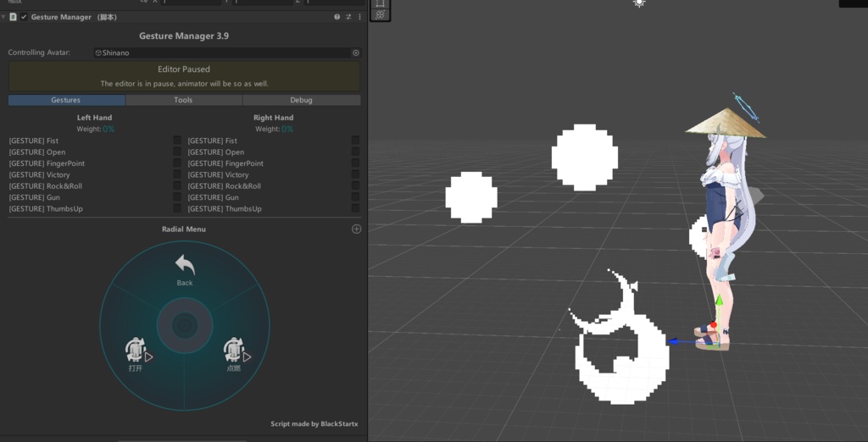Collapse the Gesture Manager component foldout
The image size is (868, 442).
3,17
